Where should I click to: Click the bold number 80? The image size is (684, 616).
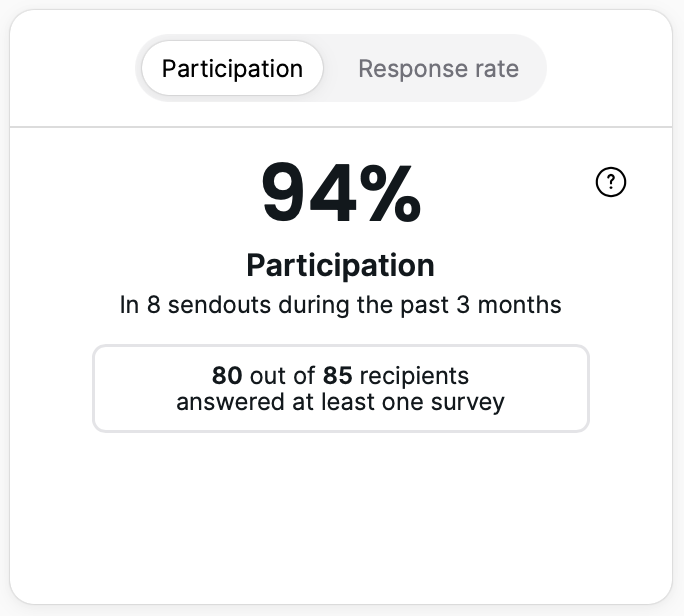coord(227,376)
